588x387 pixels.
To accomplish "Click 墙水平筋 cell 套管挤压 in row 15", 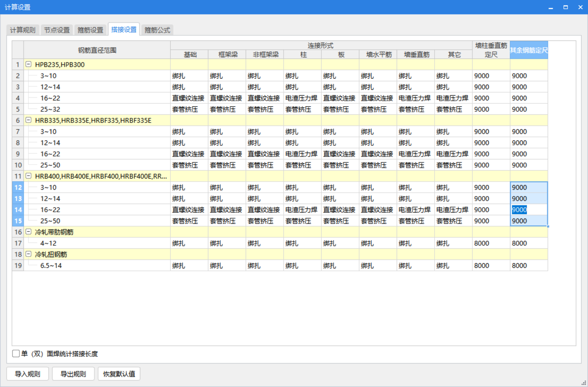I will click(x=378, y=221).
